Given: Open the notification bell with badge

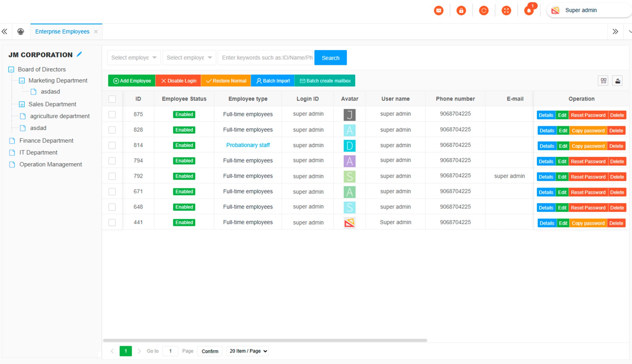Looking at the screenshot, I should click(x=530, y=10).
